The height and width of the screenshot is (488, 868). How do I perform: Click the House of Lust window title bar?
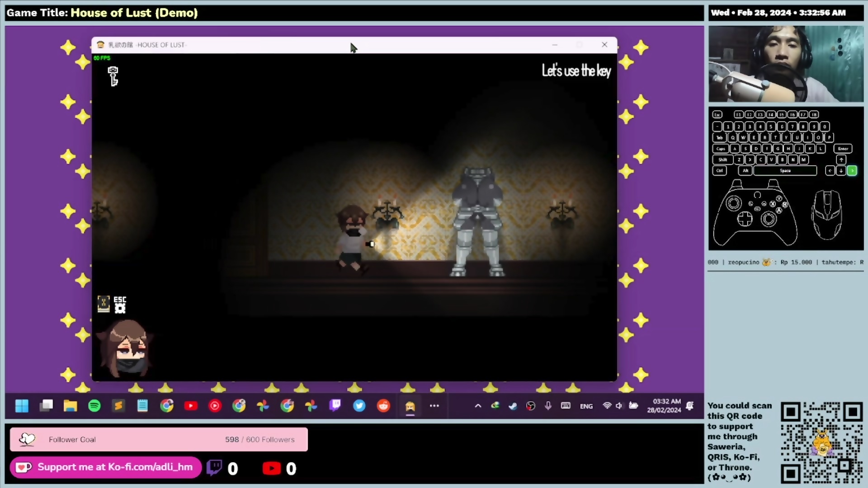pos(271,45)
